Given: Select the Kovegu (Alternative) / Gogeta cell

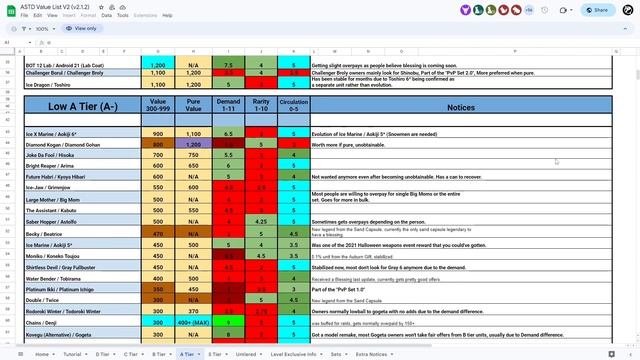Looking at the screenshot, I should tap(83, 333).
